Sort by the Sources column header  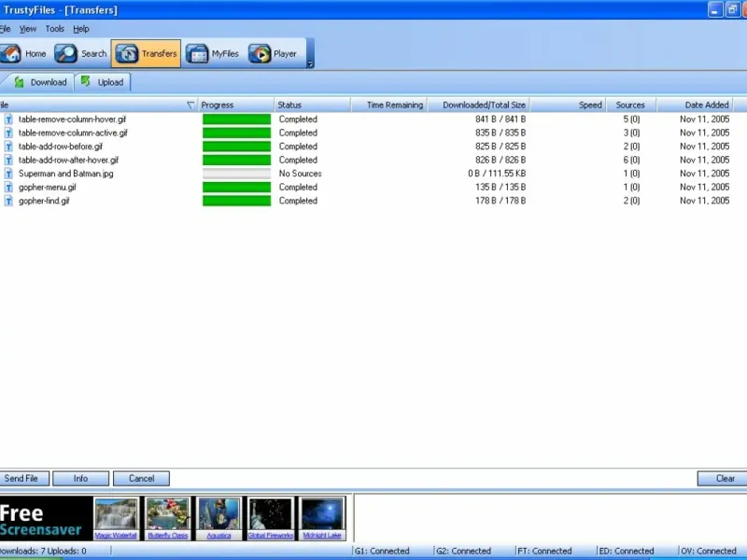(x=631, y=105)
